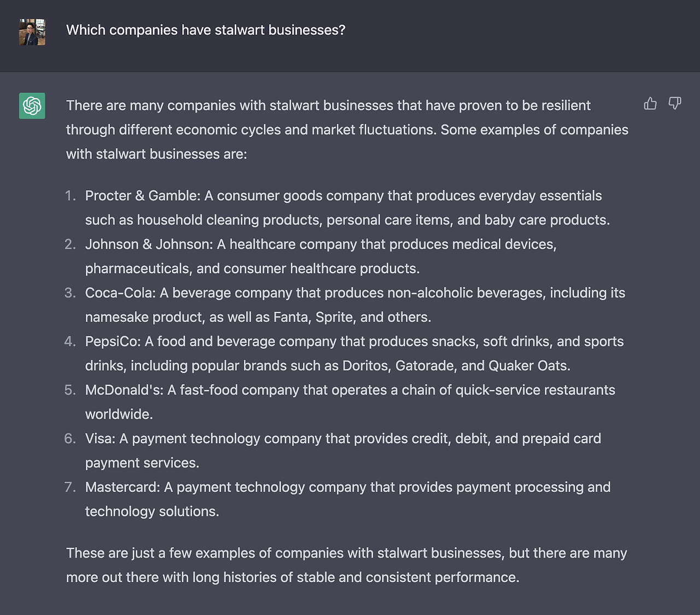Click the 'Procter & Gamble' list item

tap(347, 208)
